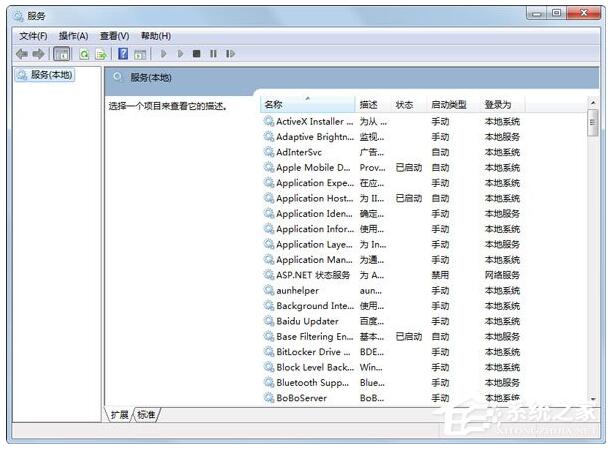Screen dimensions: 611x449
Task: Click 网络服务 logon of ASP.NET row
Action: pyautogui.click(x=502, y=275)
